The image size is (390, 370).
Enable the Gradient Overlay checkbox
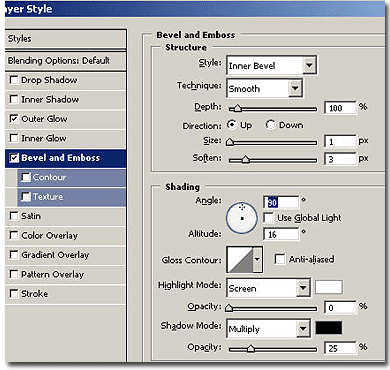point(14,255)
